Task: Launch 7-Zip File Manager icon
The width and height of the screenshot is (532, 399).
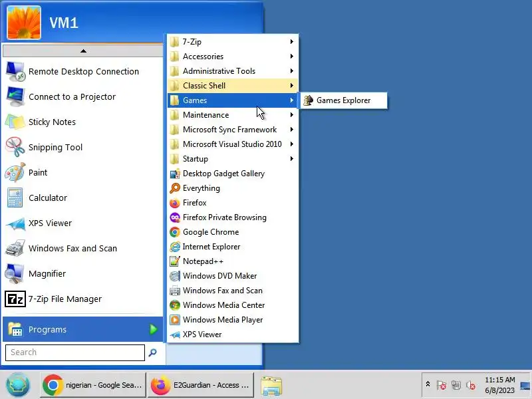Action: point(15,299)
